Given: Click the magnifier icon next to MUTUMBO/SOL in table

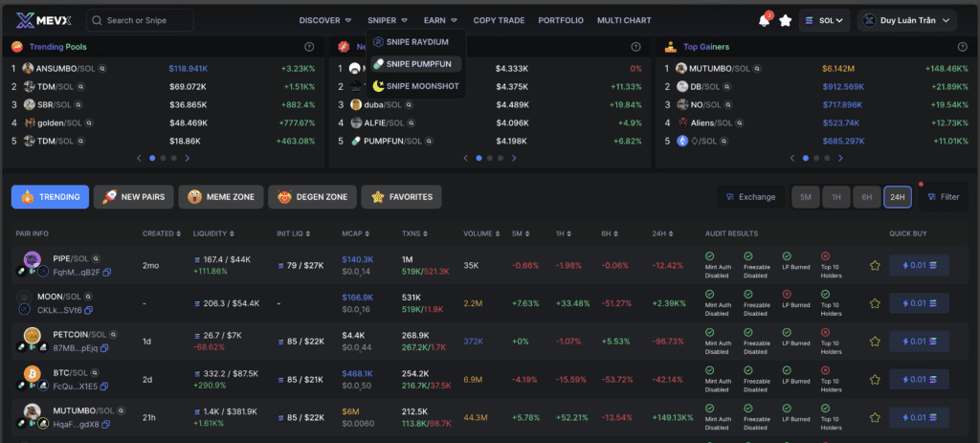Looking at the screenshot, I should point(121,410).
